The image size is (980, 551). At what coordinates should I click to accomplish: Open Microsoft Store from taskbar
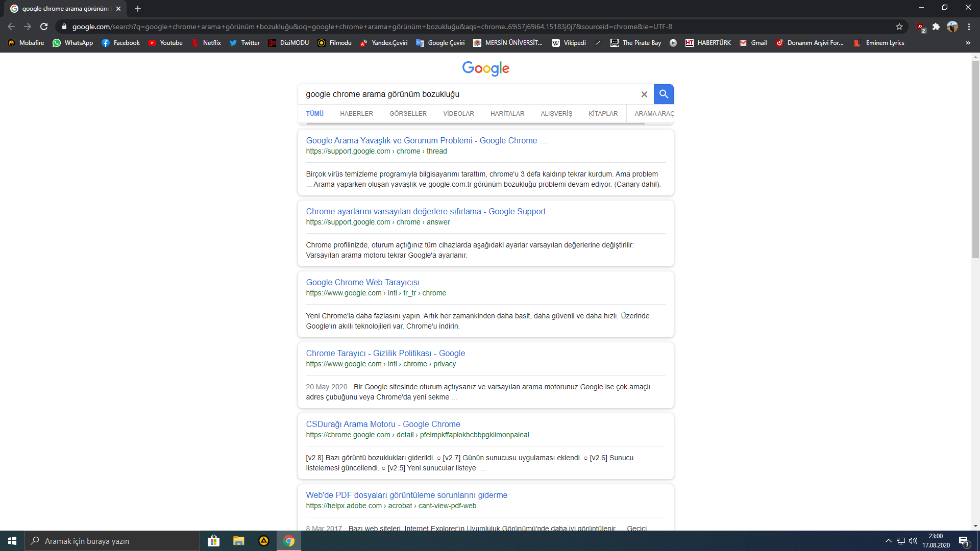213,541
